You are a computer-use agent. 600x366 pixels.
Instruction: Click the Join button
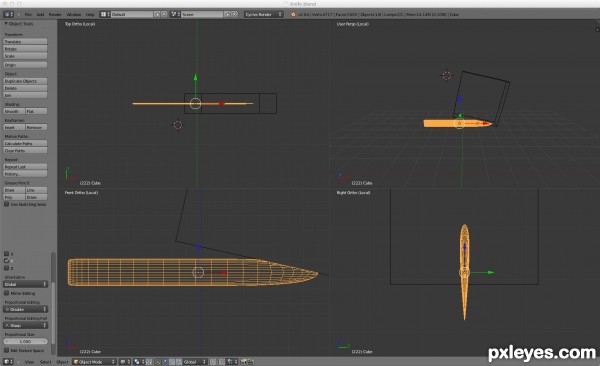tap(26, 95)
